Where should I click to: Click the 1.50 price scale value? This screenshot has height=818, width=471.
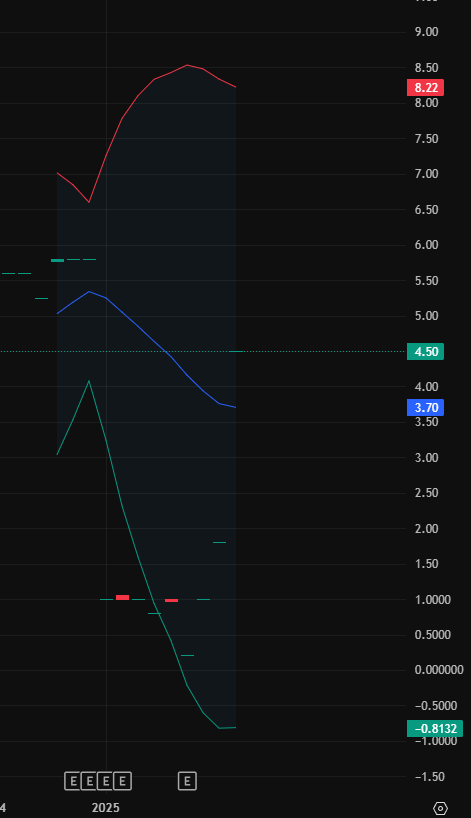(x=426, y=564)
